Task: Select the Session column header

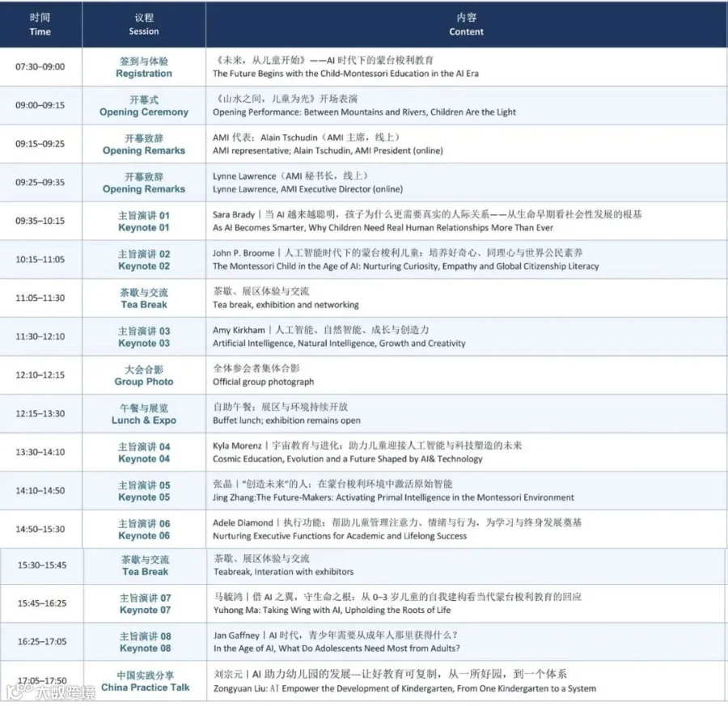Action: tap(144, 24)
